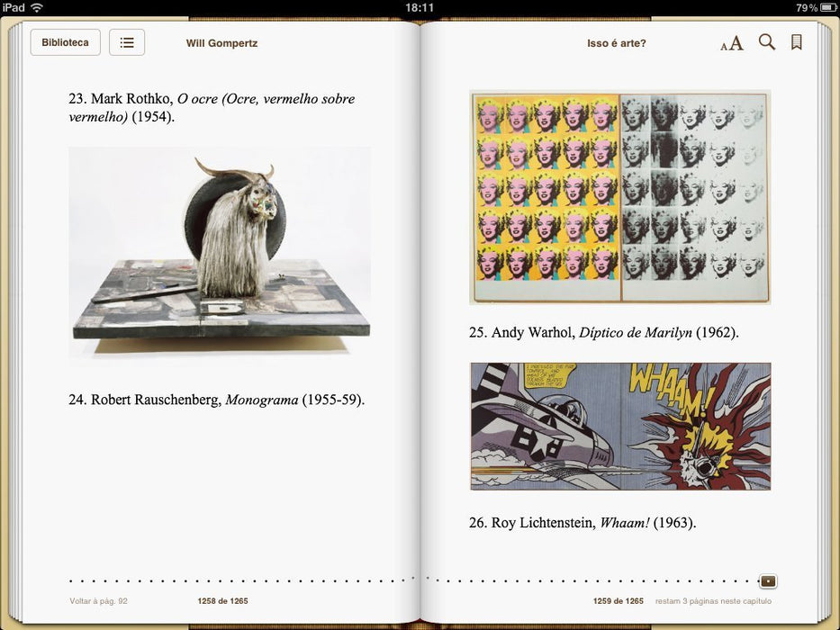Open the table of contents list icon
Image resolution: width=840 pixels, height=630 pixels.
pyautogui.click(x=127, y=42)
